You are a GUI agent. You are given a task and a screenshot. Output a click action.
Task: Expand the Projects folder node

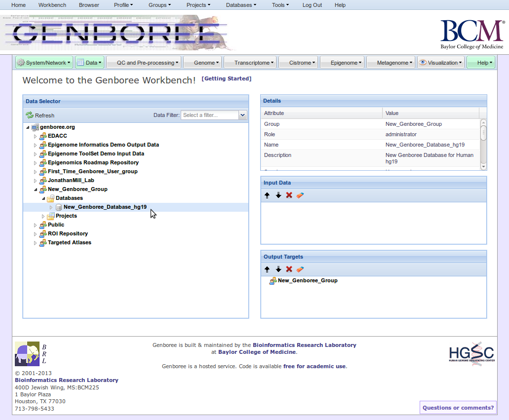tap(43, 216)
